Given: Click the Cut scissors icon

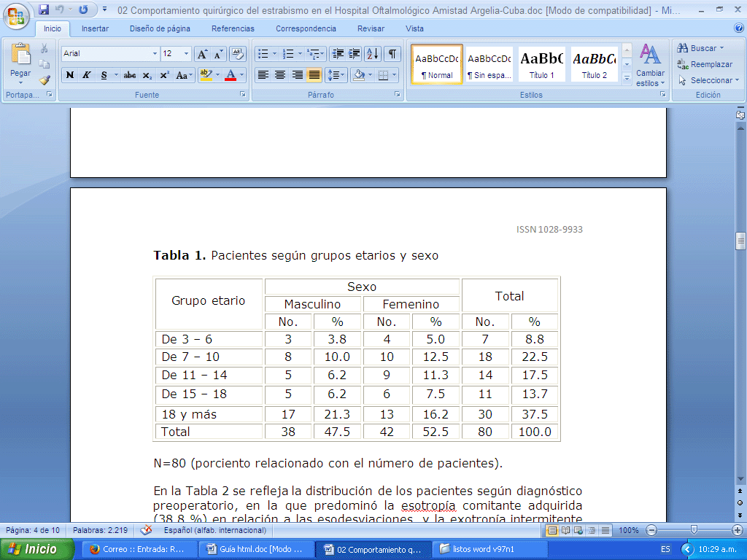Looking at the screenshot, I should click(44, 49).
